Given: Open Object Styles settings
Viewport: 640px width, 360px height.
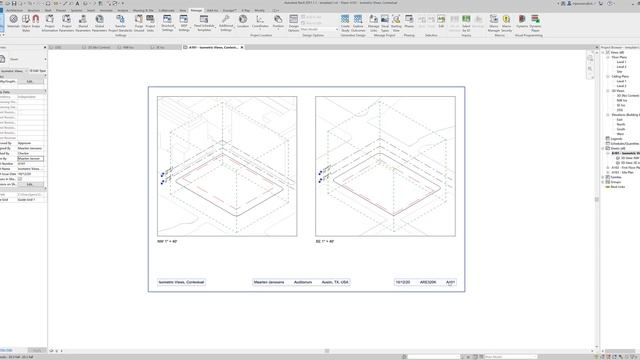Looking at the screenshot, I should pyautogui.click(x=26, y=22).
